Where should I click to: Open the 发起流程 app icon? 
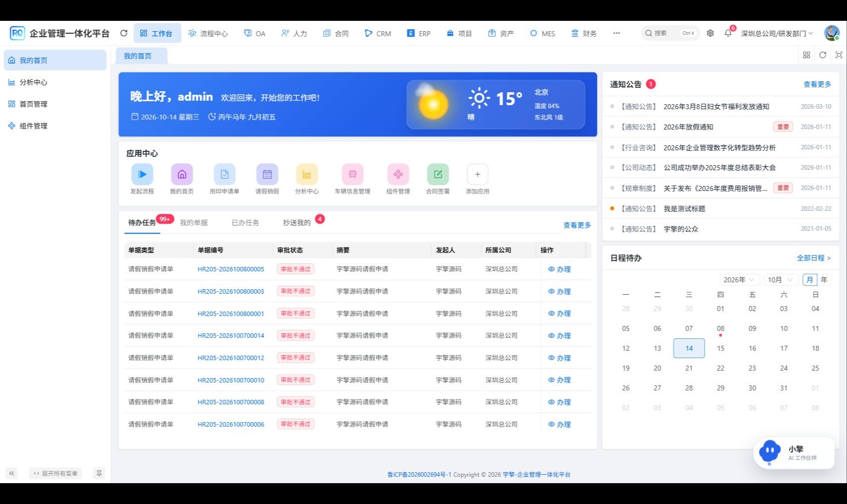click(x=142, y=175)
